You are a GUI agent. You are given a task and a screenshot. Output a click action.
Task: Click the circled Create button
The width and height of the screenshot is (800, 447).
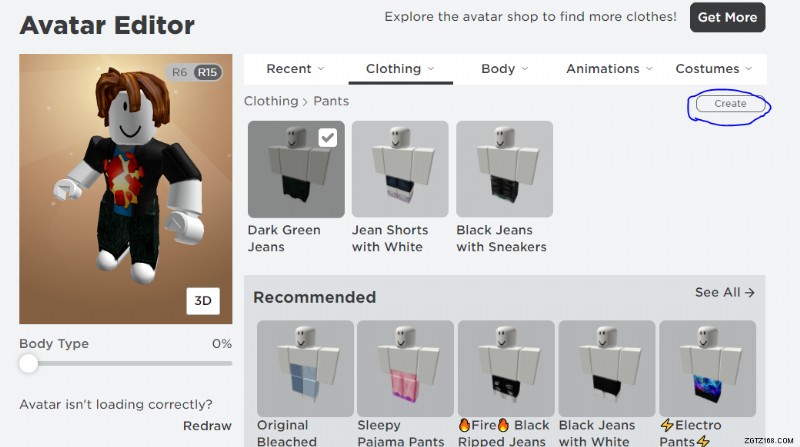pyautogui.click(x=730, y=104)
